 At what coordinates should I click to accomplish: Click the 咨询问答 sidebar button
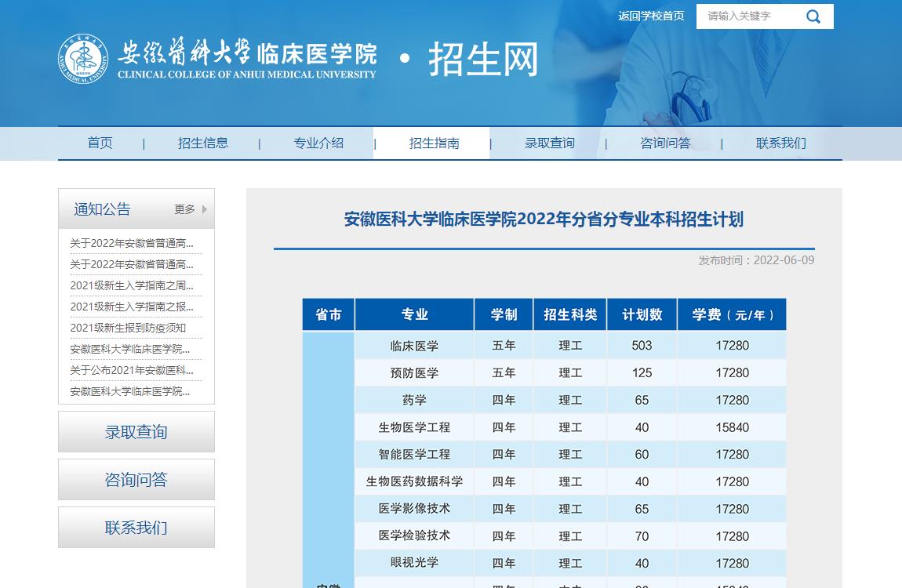coord(136,479)
